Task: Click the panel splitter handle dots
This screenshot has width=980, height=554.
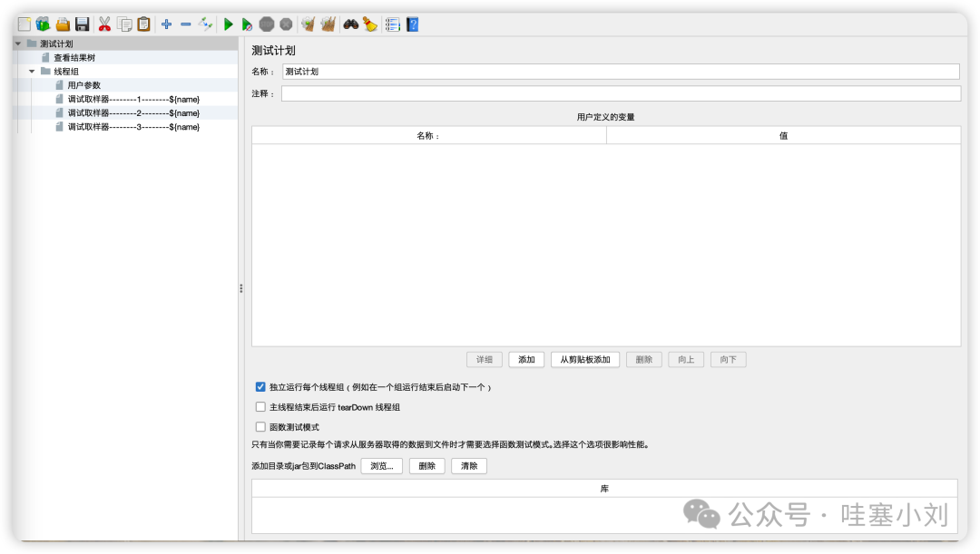Action: 240,288
